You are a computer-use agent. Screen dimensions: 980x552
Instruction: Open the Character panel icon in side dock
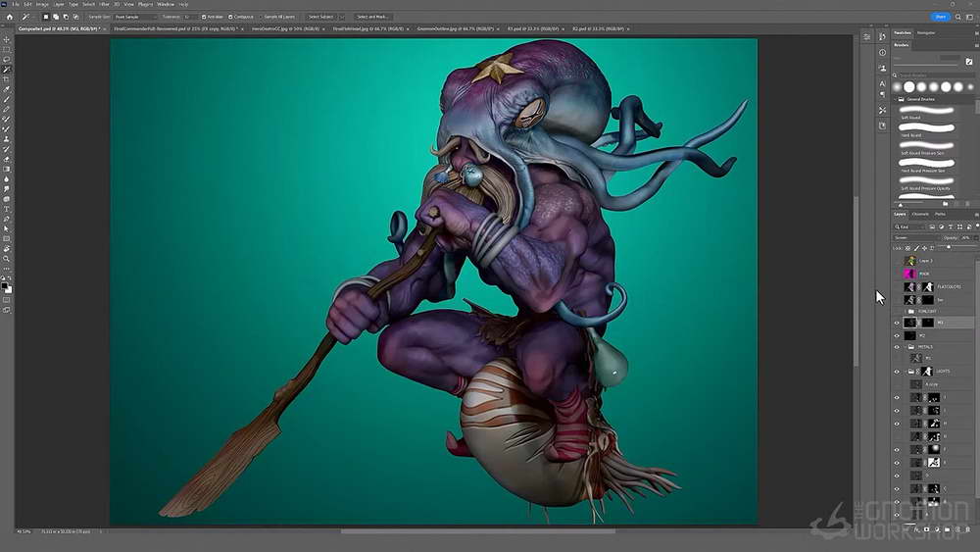883,83
